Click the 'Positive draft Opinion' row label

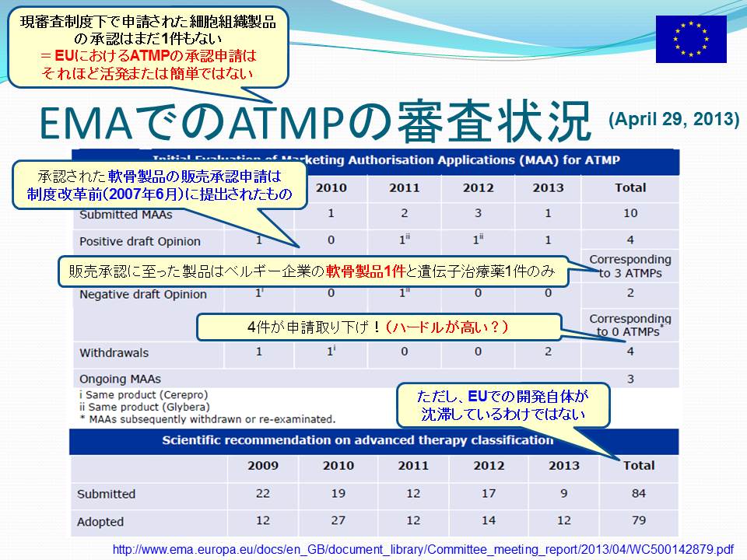click(139, 241)
